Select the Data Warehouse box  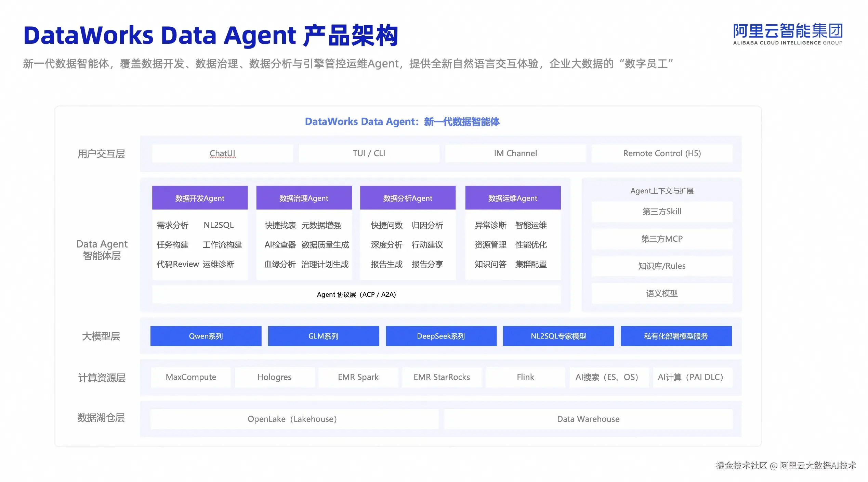pos(589,419)
